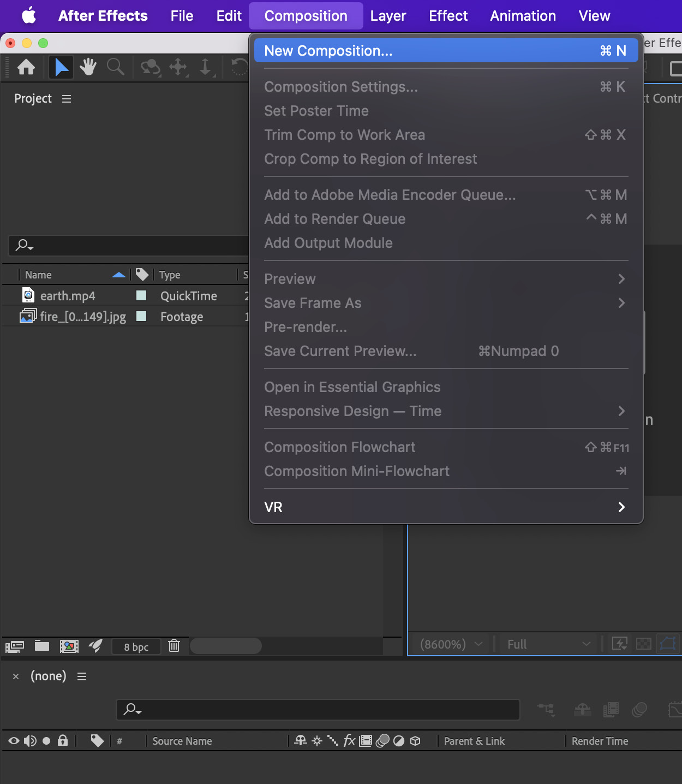682x784 pixels.
Task: Click the trash icon to delete selected item
Action: [x=174, y=645]
